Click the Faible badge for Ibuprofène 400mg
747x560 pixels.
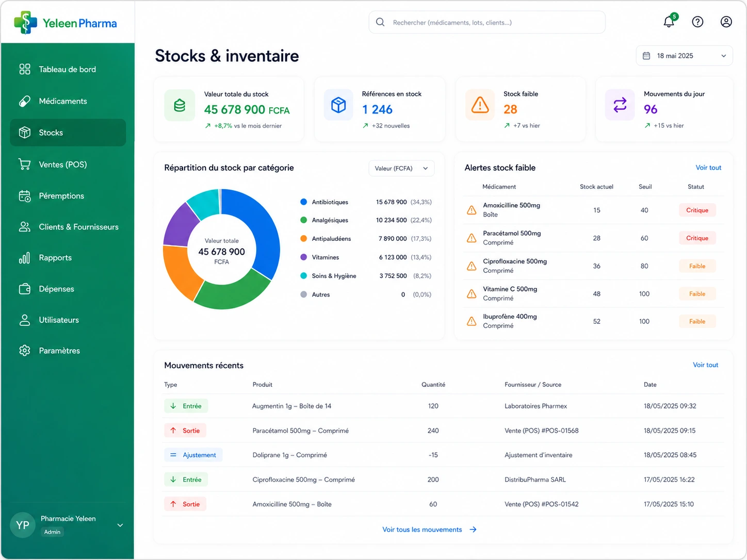tap(697, 321)
